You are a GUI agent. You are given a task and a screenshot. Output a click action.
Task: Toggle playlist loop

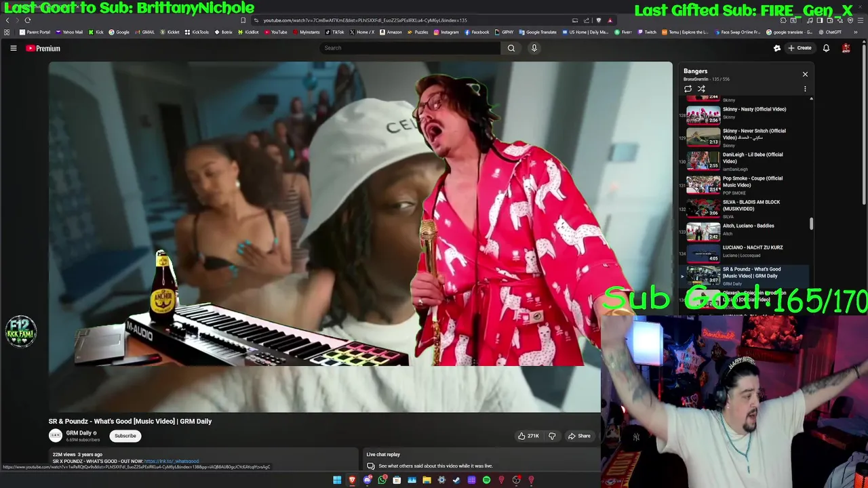coord(688,89)
